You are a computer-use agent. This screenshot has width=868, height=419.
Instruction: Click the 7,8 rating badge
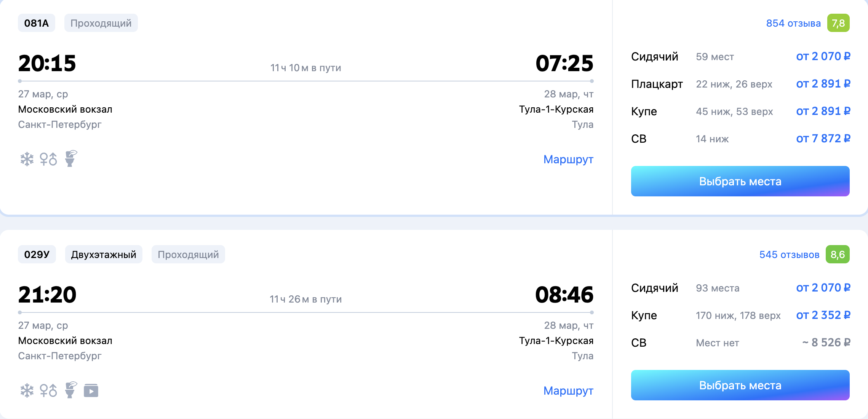tap(838, 23)
